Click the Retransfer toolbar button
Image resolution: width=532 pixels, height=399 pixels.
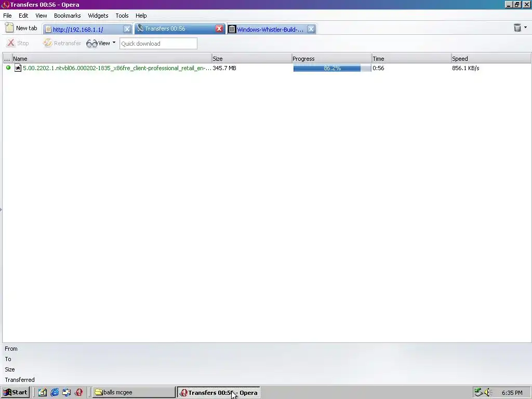[62, 43]
